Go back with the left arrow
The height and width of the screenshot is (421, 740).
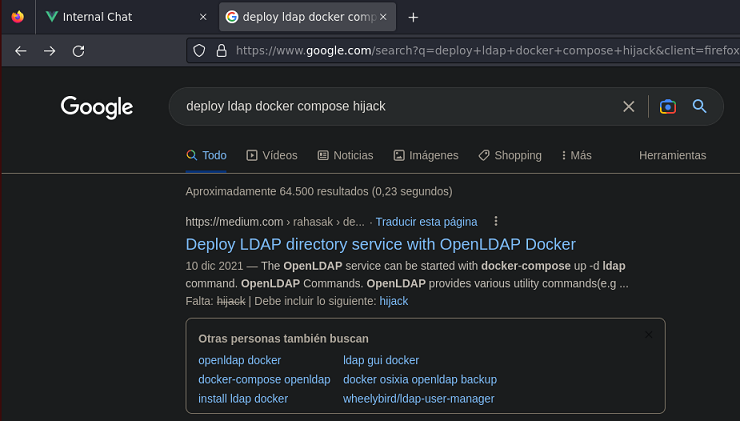pyautogui.click(x=21, y=51)
